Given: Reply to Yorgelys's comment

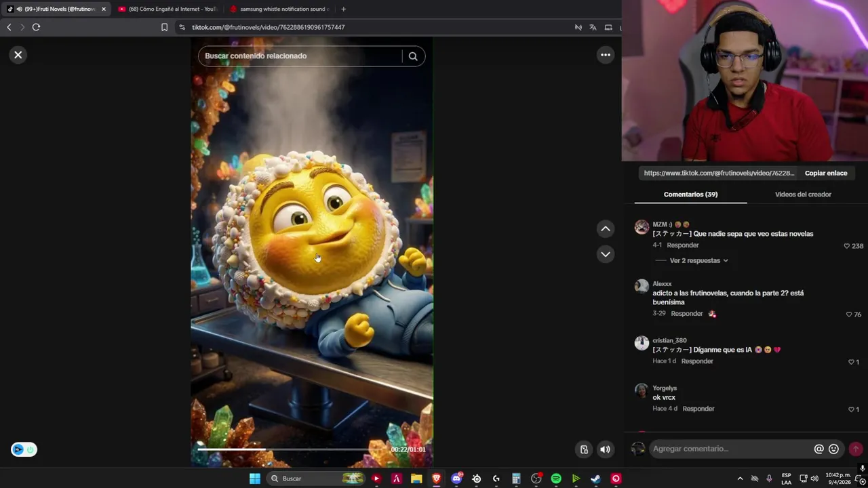Looking at the screenshot, I should (x=698, y=409).
